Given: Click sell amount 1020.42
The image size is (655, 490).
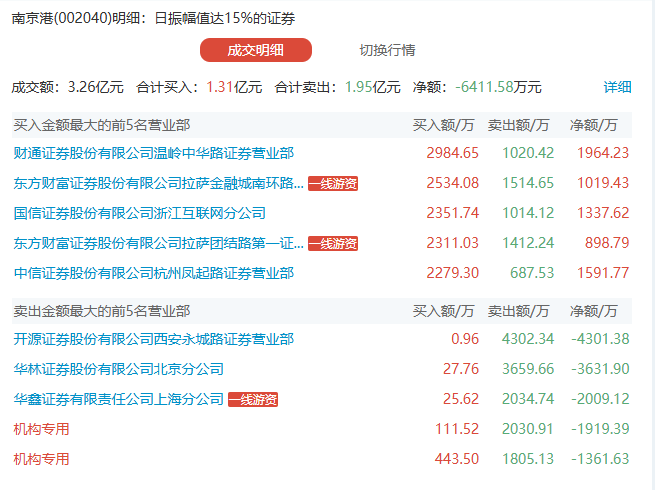Looking at the screenshot, I should [x=528, y=153].
